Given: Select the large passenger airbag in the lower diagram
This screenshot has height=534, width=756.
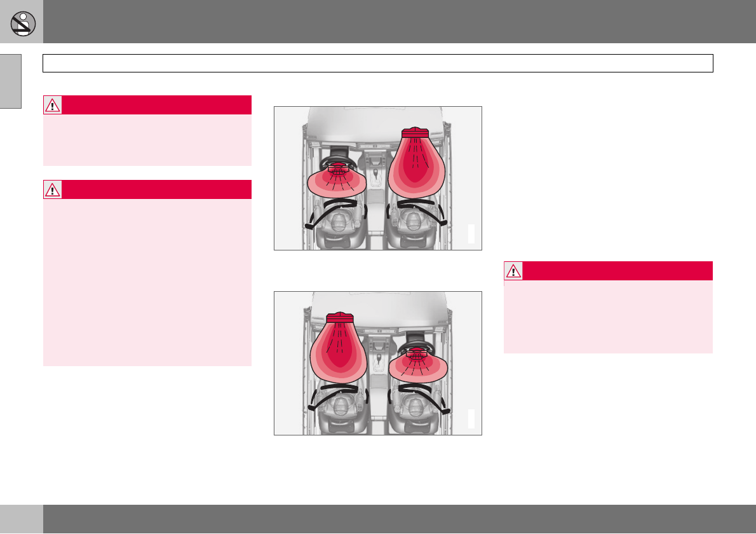Looking at the screenshot, I should [339, 347].
